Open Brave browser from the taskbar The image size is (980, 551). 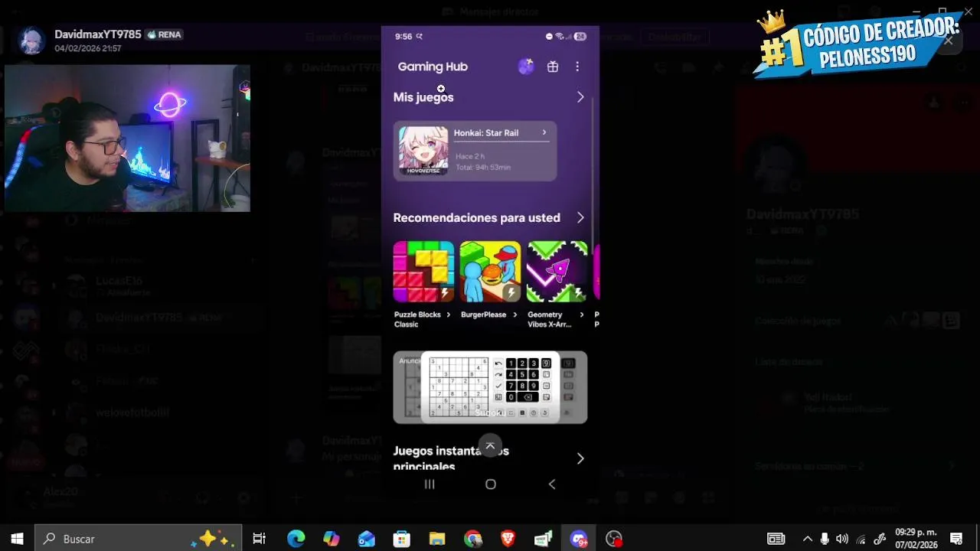point(508,539)
